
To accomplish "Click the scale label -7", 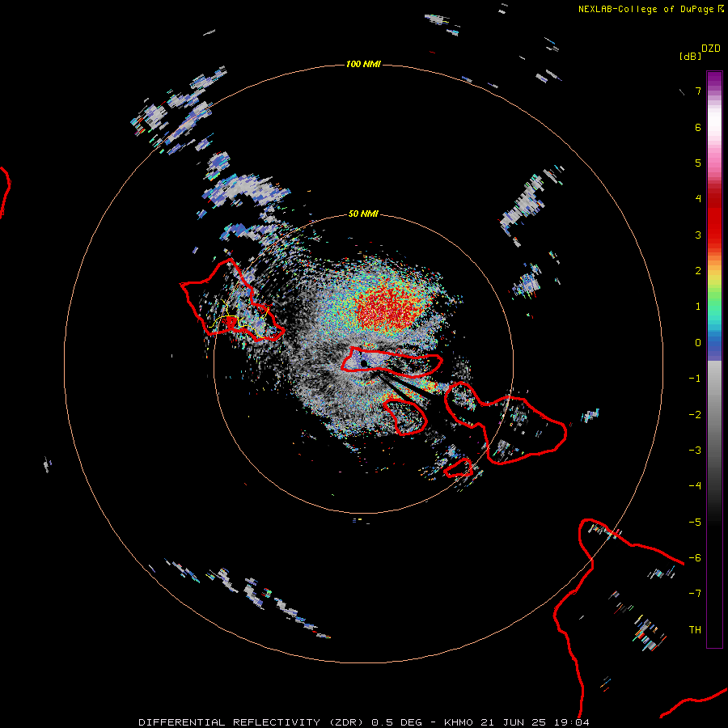I will 695,594.
